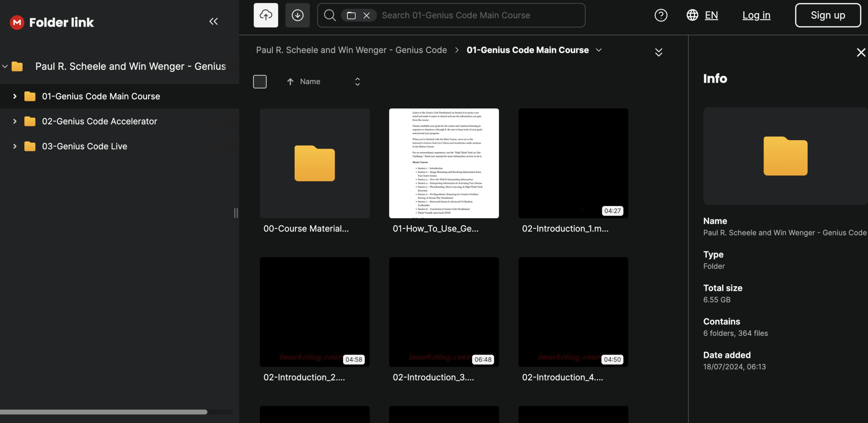868x423 pixels.
Task: Open the help question mark icon
Action: pyautogui.click(x=661, y=15)
